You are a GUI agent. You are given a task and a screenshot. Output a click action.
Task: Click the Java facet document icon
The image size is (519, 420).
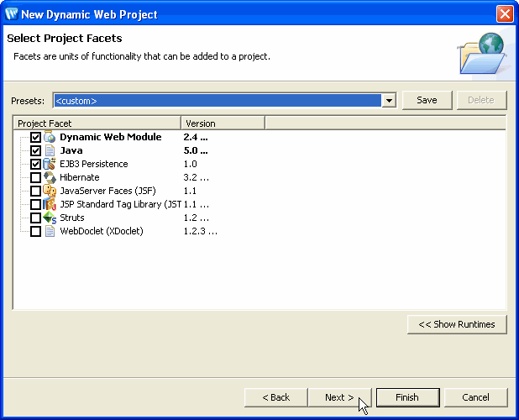[x=50, y=150]
